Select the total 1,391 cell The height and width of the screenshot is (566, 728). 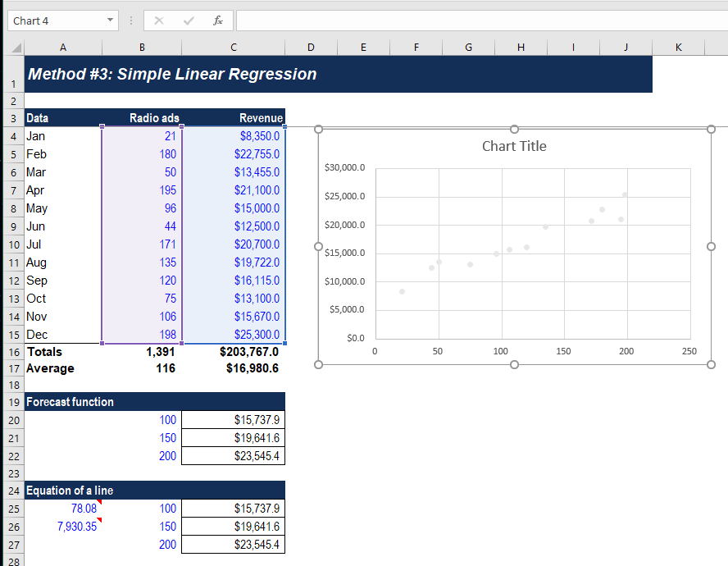click(142, 352)
